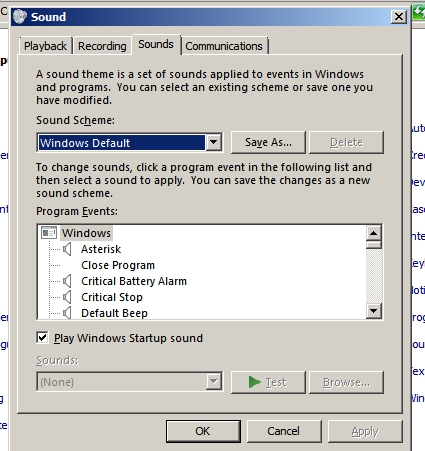Switch to the Playback tab
The height and width of the screenshot is (451, 425).
(45, 46)
